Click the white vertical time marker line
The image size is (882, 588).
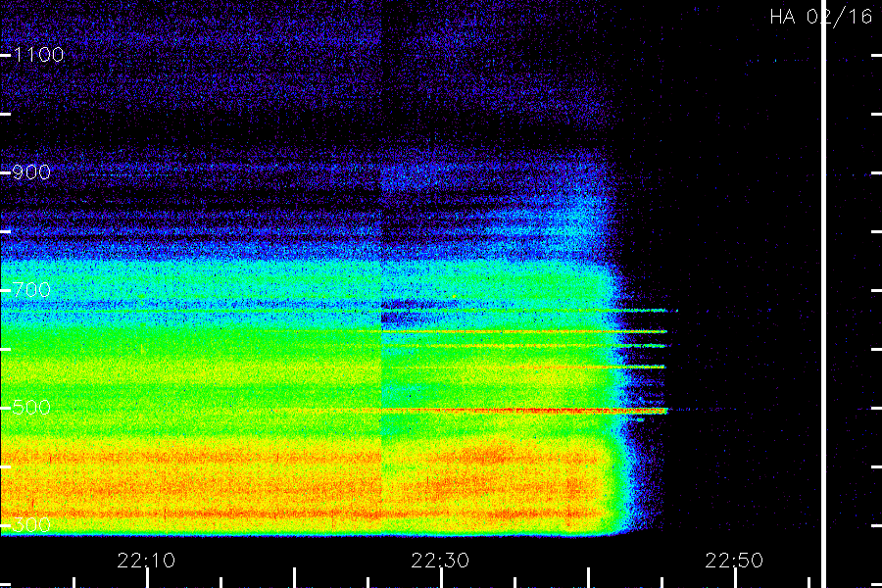(823, 294)
